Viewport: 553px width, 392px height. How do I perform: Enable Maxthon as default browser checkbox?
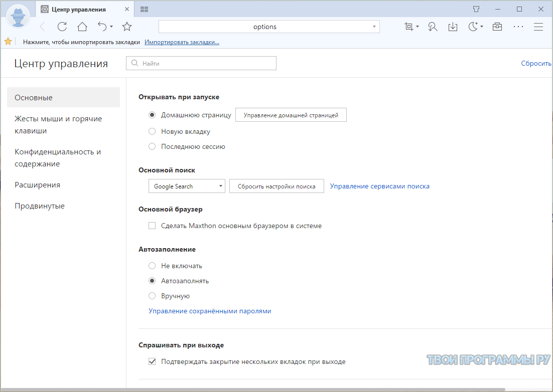point(152,226)
